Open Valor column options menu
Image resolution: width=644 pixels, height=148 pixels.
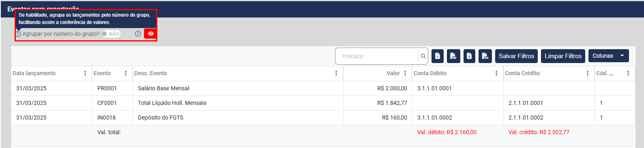pos(405,73)
